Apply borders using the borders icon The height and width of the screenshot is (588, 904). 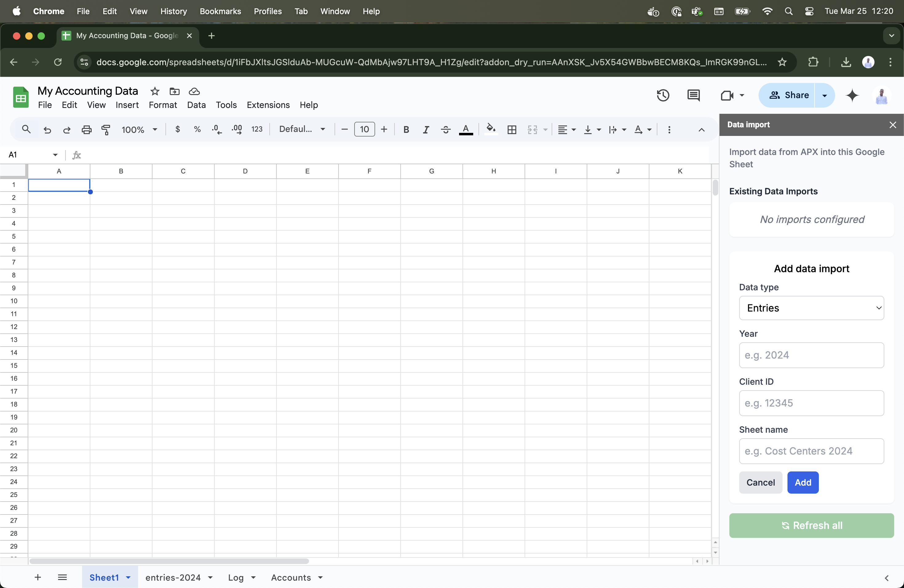click(511, 129)
